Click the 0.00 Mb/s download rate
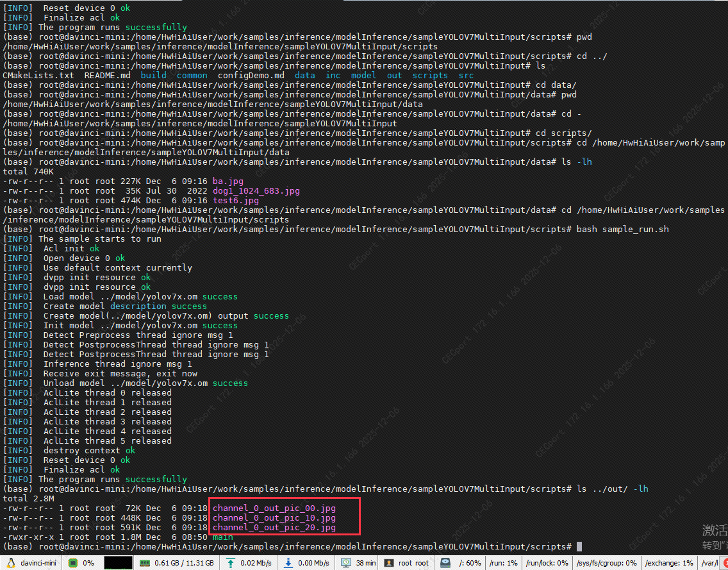The height and width of the screenshot is (570, 728). [313, 563]
